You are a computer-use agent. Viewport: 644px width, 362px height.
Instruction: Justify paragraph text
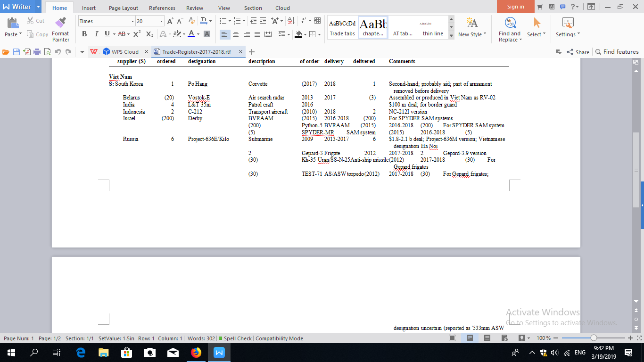pos(257,34)
